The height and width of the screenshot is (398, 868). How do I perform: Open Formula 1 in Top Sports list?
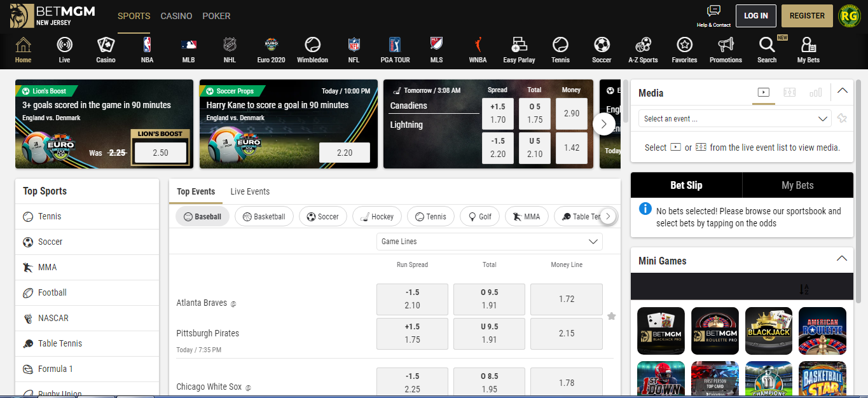[x=87, y=369]
